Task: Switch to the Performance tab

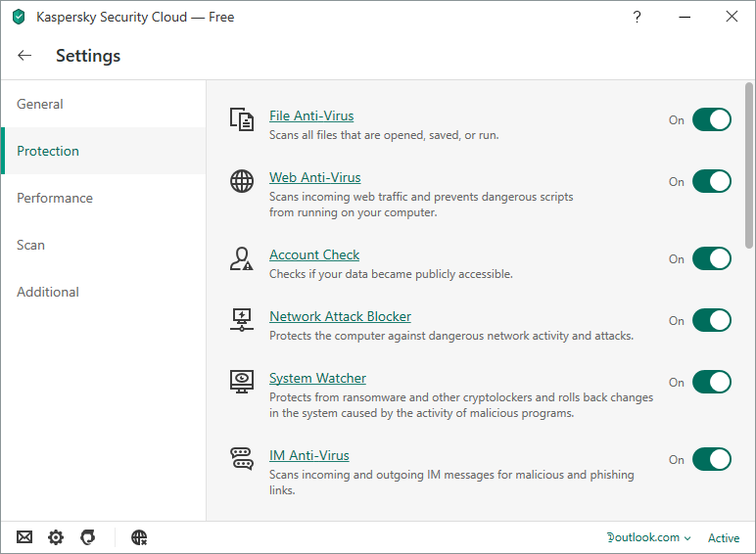Action: 103,198
